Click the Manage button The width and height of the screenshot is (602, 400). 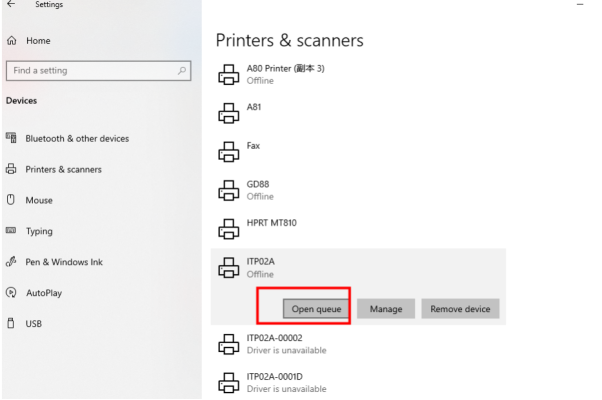tap(386, 309)
